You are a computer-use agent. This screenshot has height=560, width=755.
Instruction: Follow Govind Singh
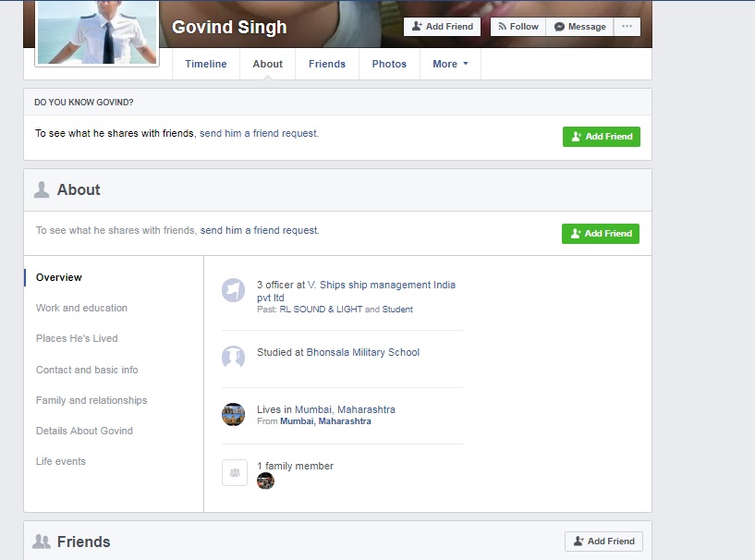pyautogui.click(x=518, y=27)
